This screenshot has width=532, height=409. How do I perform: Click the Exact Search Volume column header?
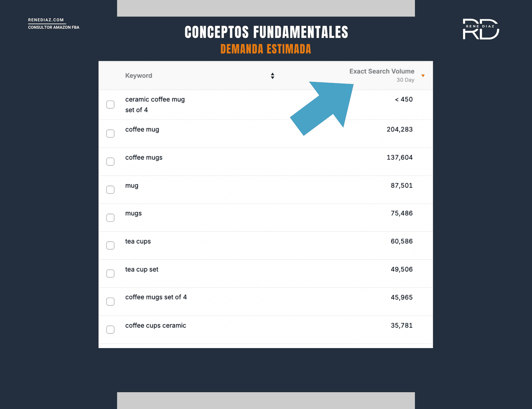pos(381,72)
